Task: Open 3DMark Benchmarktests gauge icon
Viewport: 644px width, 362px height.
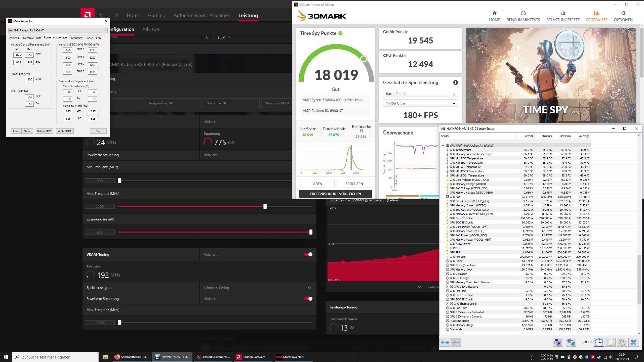Action: click(x=523, y=13)
